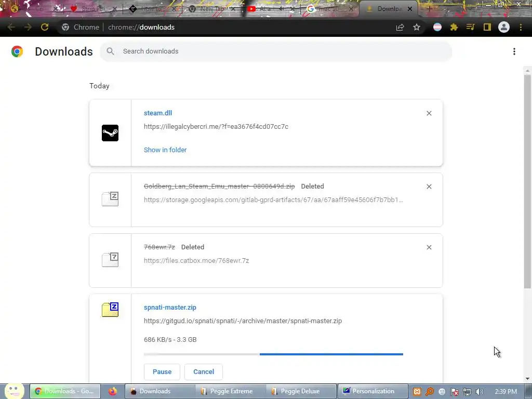The height and width of the screenshot is (399, 532).
Task: Click the chrome://downloads address bar
Action: (141, 27)
